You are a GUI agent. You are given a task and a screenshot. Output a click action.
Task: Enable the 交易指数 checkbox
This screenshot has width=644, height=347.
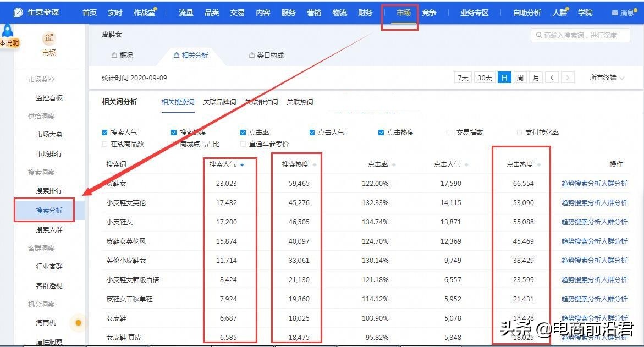point(449,132)
